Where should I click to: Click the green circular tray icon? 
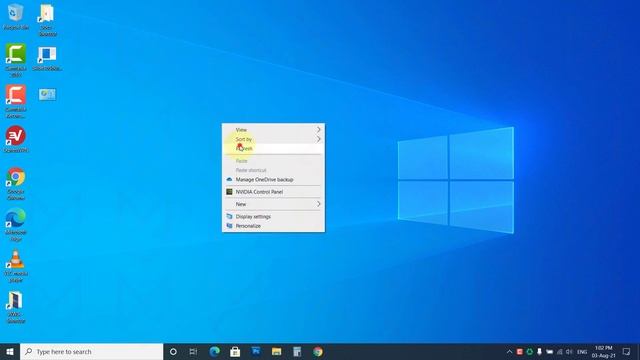coord(529,351)
